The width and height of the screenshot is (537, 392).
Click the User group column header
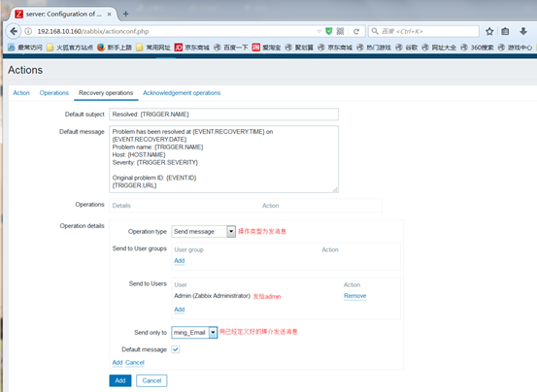point(189,249)
